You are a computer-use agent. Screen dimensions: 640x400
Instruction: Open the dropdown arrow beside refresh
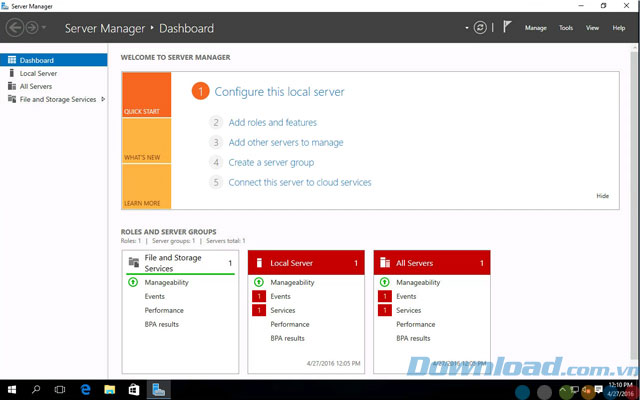[x=467, y=28]
